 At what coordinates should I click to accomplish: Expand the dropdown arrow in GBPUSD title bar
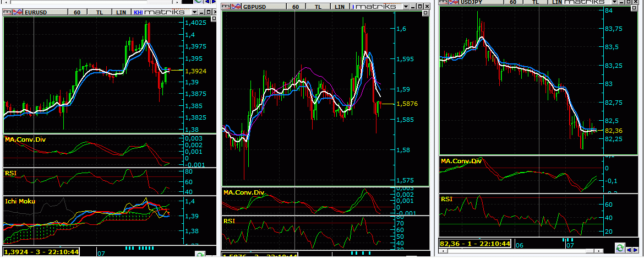click(406, 7)
